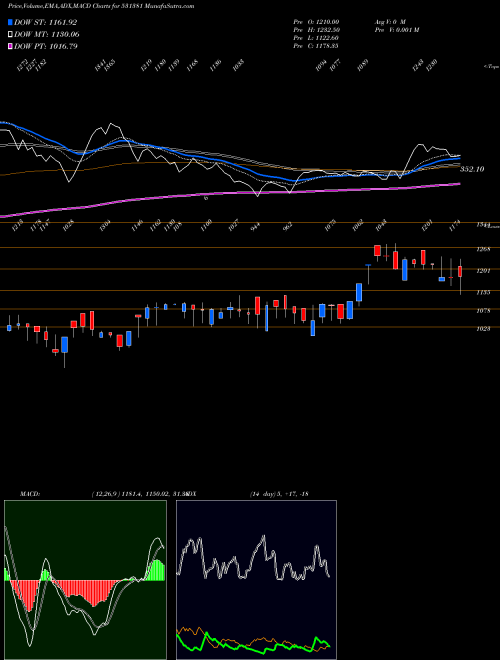Click the lowest-wick blue candle on the left
This screenshot has height=660, width=500.
(x=64, y=344)
